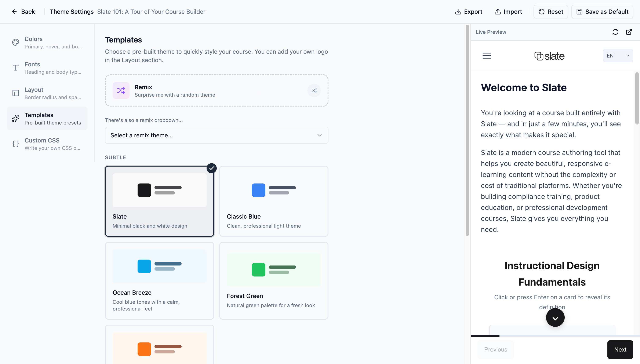Open Layout settings via its panel icon
This screenshot has width=640, height=364.
click(15, 93)
